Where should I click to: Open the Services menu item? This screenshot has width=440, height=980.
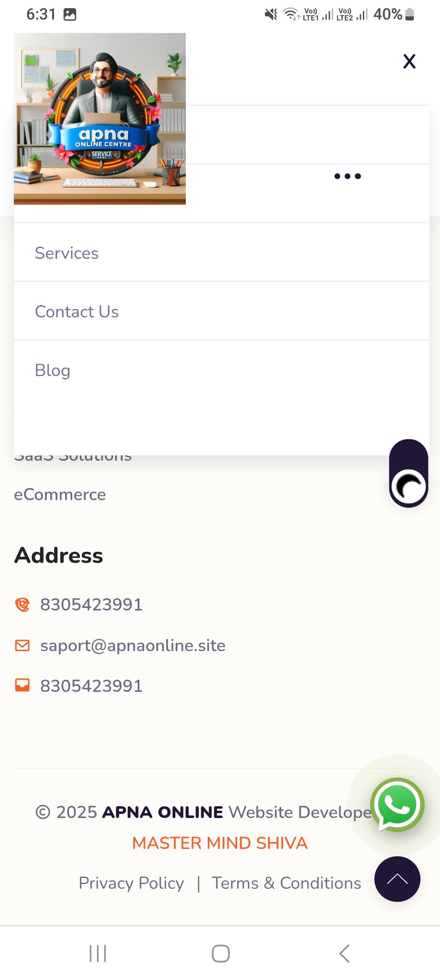tap(222, 253)
